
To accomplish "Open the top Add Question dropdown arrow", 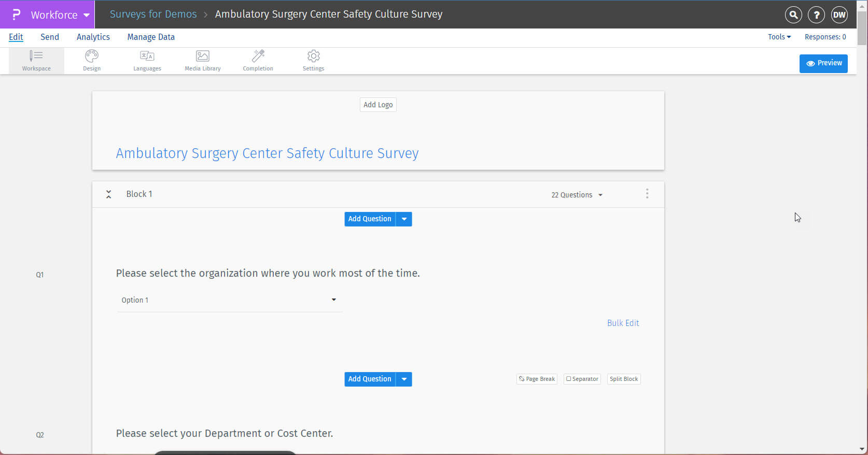I will coord(404,219).
